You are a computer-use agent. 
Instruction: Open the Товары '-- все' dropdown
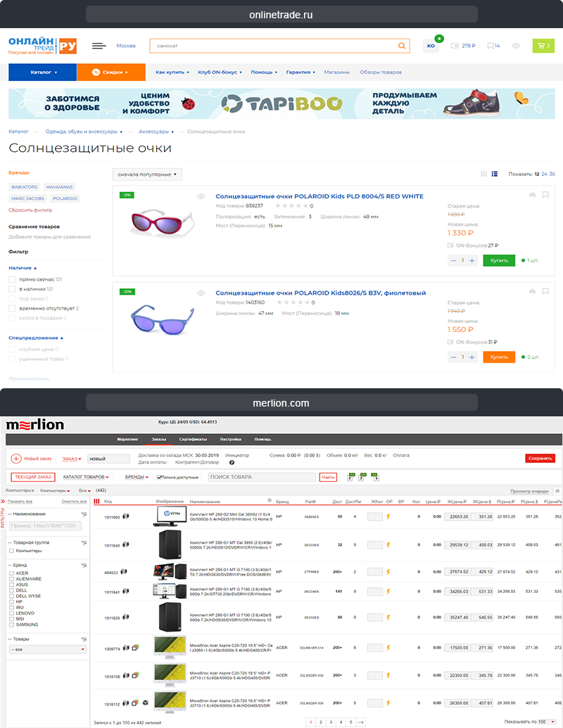point(48,649)
